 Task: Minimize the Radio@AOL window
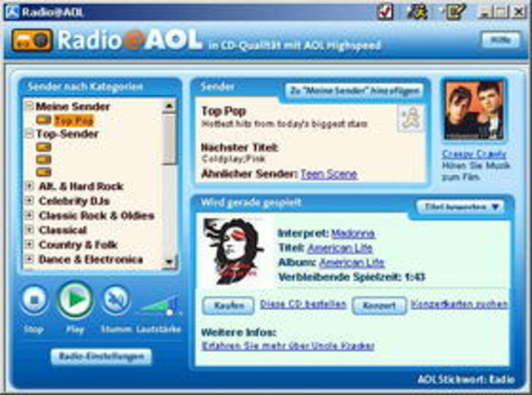tap(485, 12)
